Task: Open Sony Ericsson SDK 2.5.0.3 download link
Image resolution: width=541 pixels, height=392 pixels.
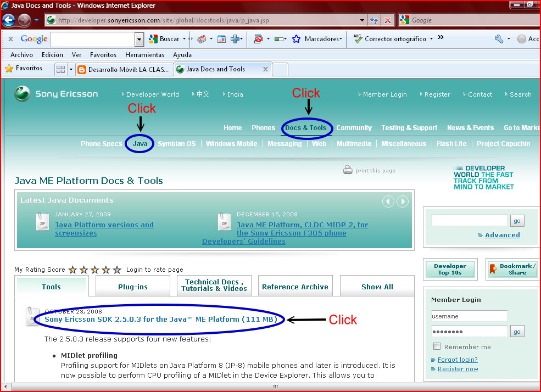Action: click(x=161, y=319)
